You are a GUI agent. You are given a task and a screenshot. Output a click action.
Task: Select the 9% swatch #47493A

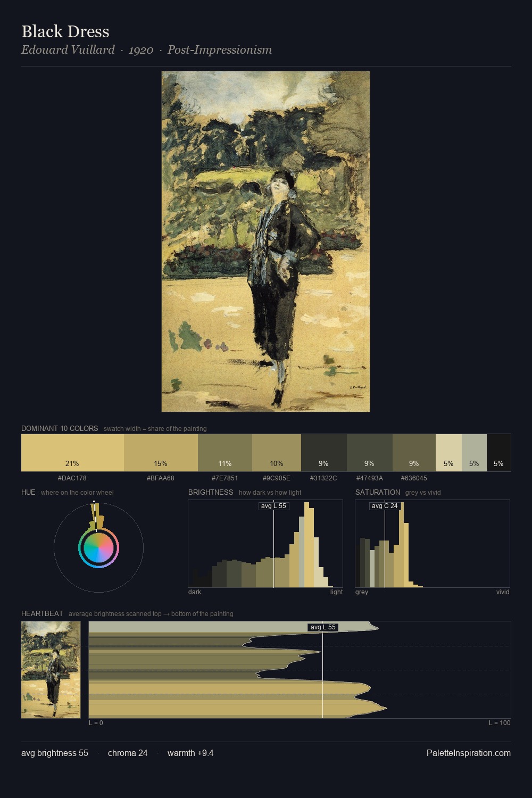pos(370,453)
